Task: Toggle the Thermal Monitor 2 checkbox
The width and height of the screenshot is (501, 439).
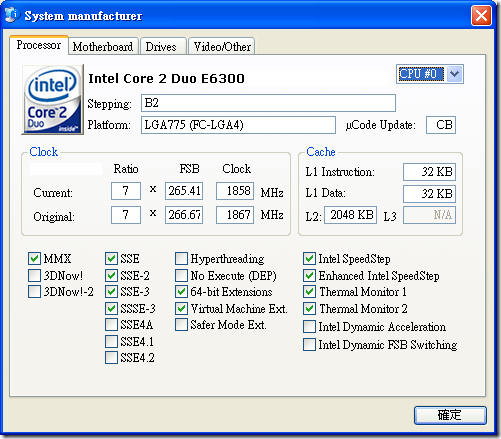Action: (x=309, y=308)
